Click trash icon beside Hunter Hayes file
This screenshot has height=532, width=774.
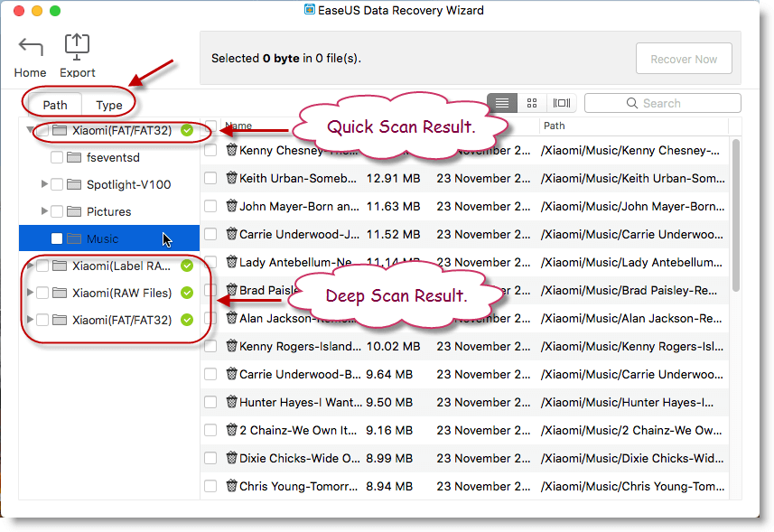pyautogui.click(x=231, y=402)
